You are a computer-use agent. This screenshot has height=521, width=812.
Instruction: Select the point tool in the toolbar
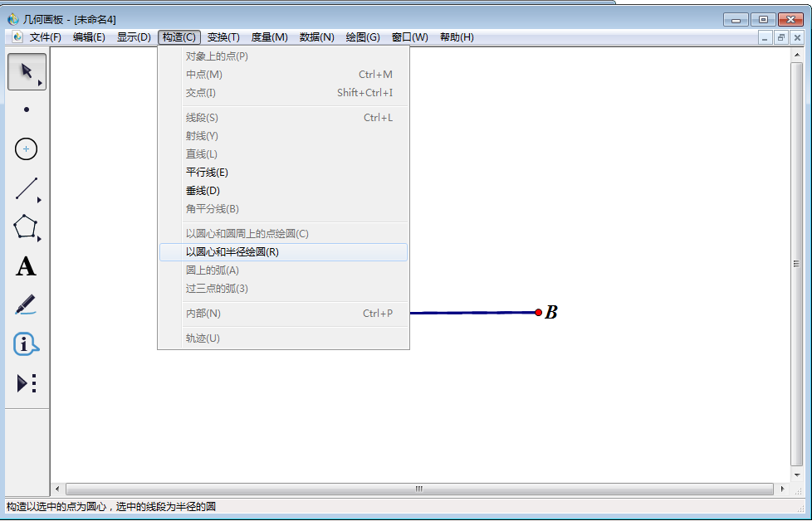click(26, 110)
